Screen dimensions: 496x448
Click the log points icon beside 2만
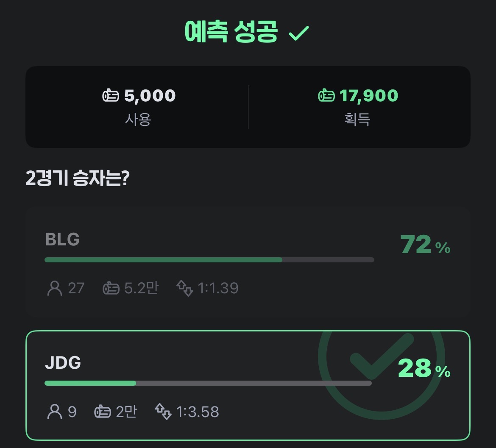coord(103,412)
